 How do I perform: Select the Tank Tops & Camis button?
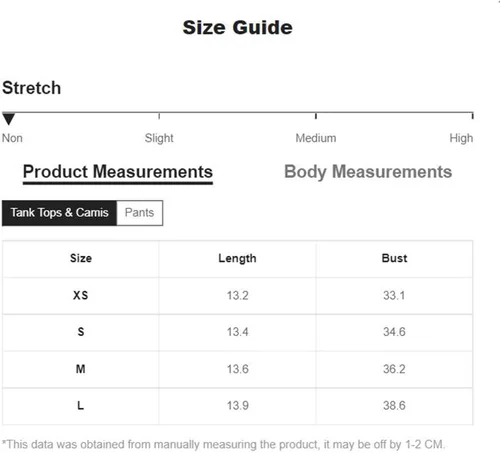pyautogui.click(x=59, y=213)
